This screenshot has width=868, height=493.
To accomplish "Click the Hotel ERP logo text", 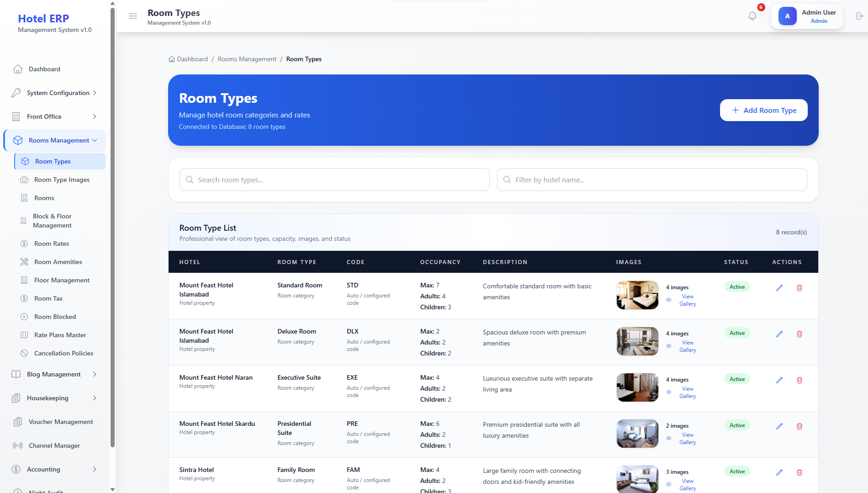I will pos(43,19).
